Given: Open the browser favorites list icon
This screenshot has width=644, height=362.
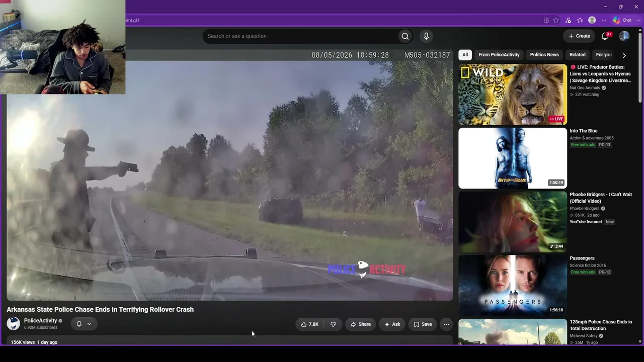Looking at the screenshot, I should [x=580, y=20].
